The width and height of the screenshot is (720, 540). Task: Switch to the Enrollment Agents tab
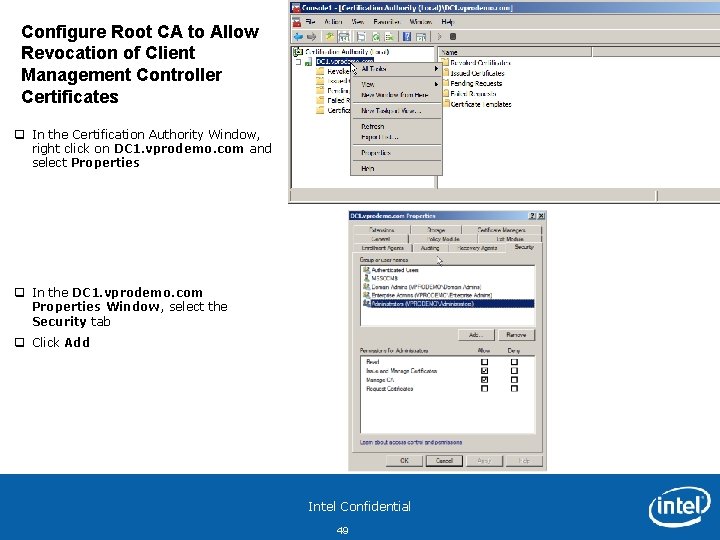[x=383, y=248]
